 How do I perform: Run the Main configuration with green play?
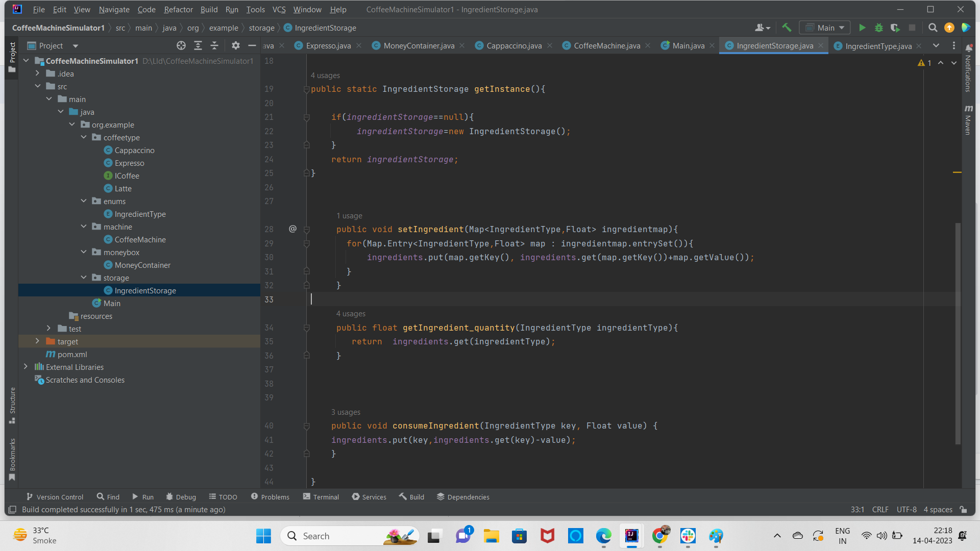coord(862,28)
